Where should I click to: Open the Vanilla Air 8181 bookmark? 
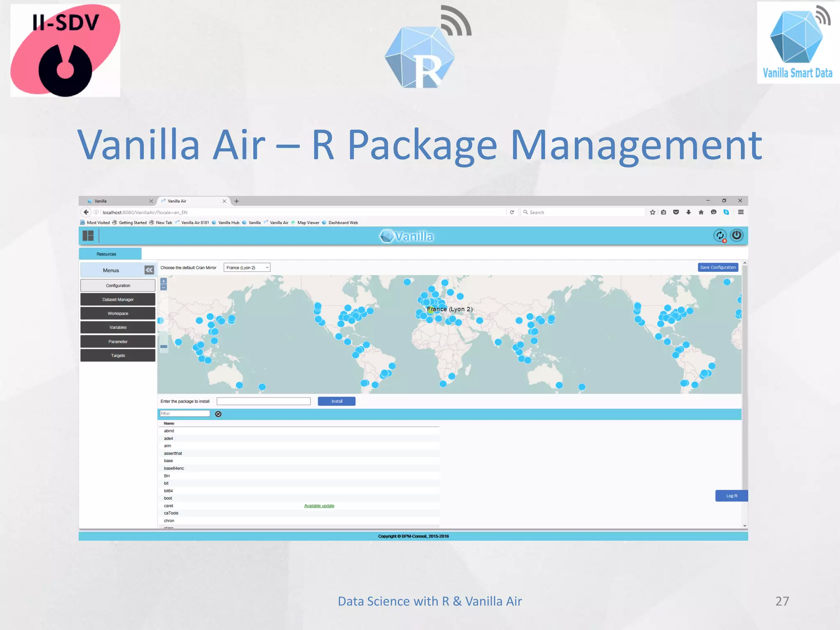pos(192,223)
